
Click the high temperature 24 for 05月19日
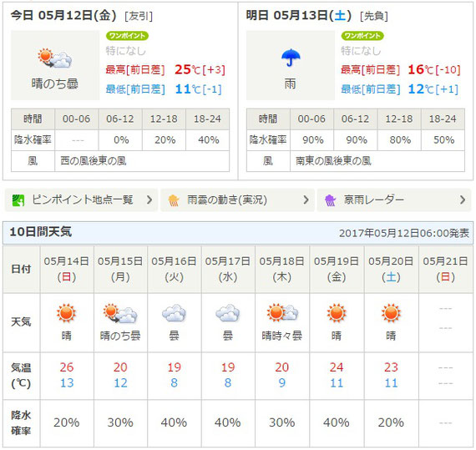tap(337, 367)
